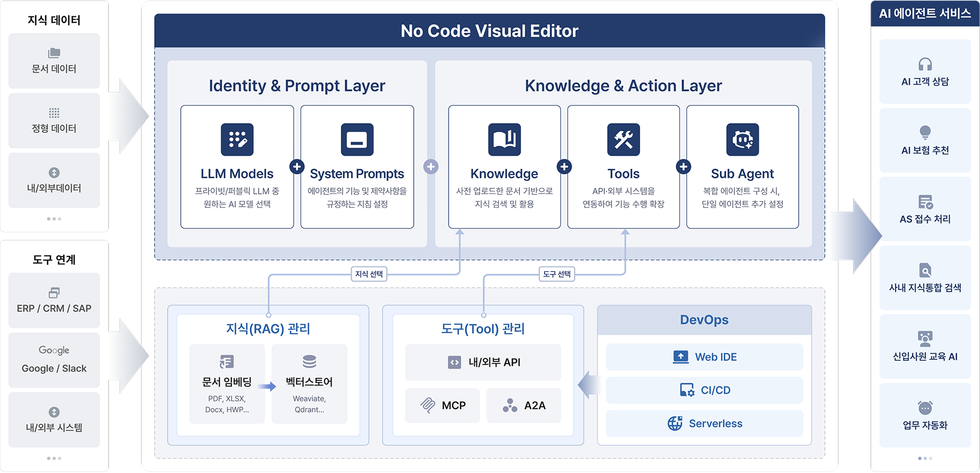Click plus connector between Tools and Sub Agent
The width and height of the screenshot is (980, 473).
pyautogui.click(x=683, y=167)
